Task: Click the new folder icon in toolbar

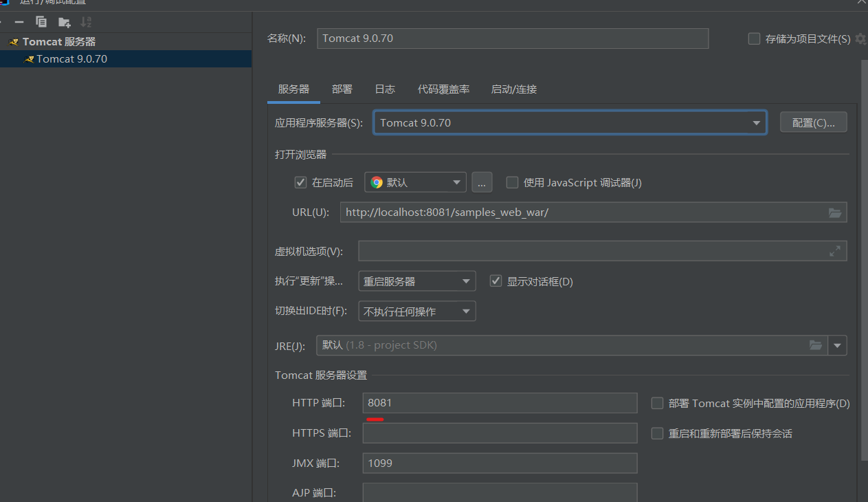Action: [x=64, y=22]
